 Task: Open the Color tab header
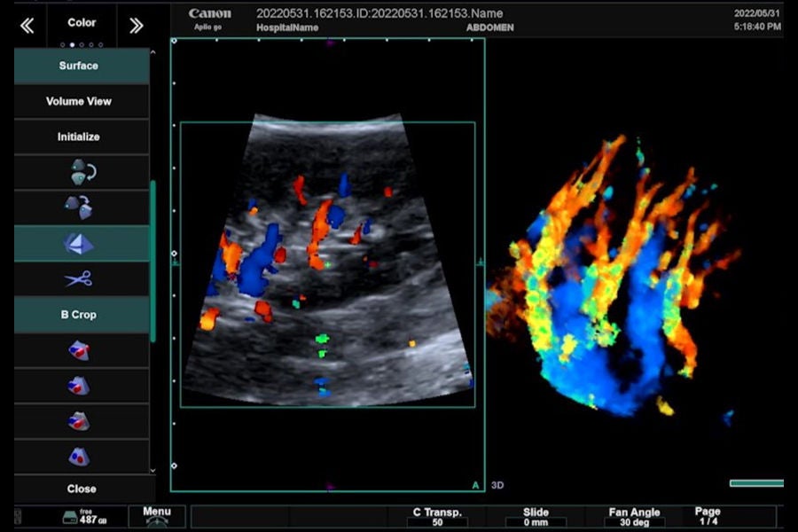82,23
